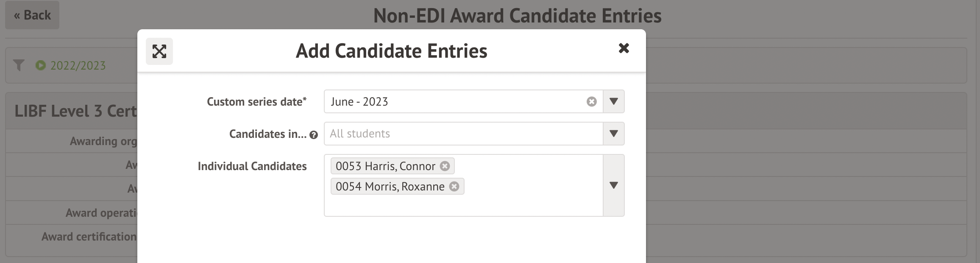The width and height of the screenshot is (980, 263).
Task: Click empty space in Individual Candidates box
Action: coord(462,206)
